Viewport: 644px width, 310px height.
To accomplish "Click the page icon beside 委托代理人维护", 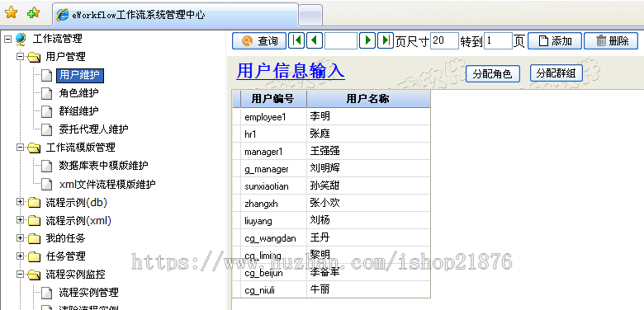I will (47, 129).
